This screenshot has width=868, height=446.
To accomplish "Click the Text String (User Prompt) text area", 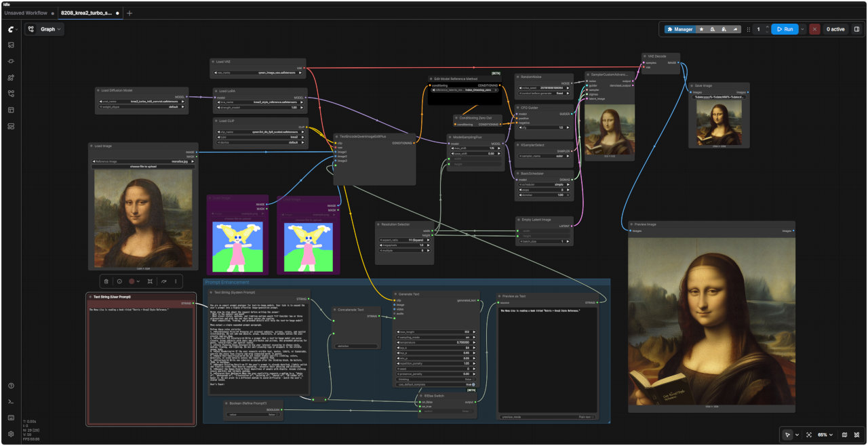I will click(140, 365).
